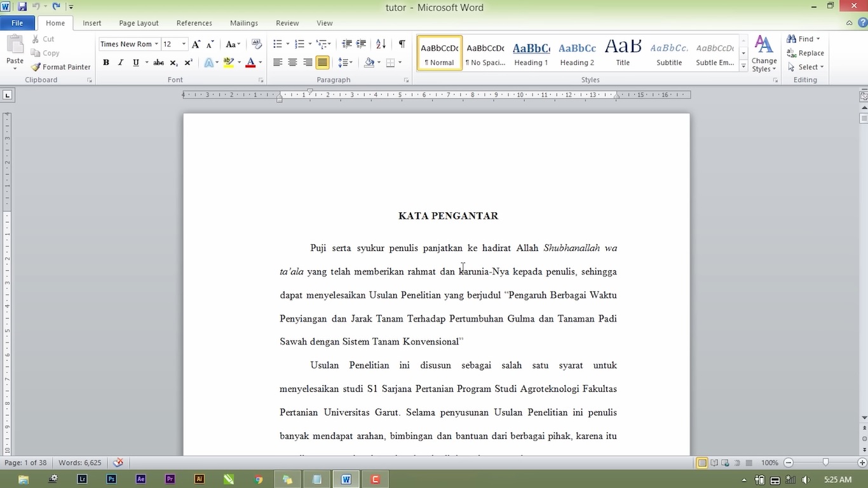Switch to Print Layout view button
The height and width of the screenshot is (488, 868).
point(702,463)
